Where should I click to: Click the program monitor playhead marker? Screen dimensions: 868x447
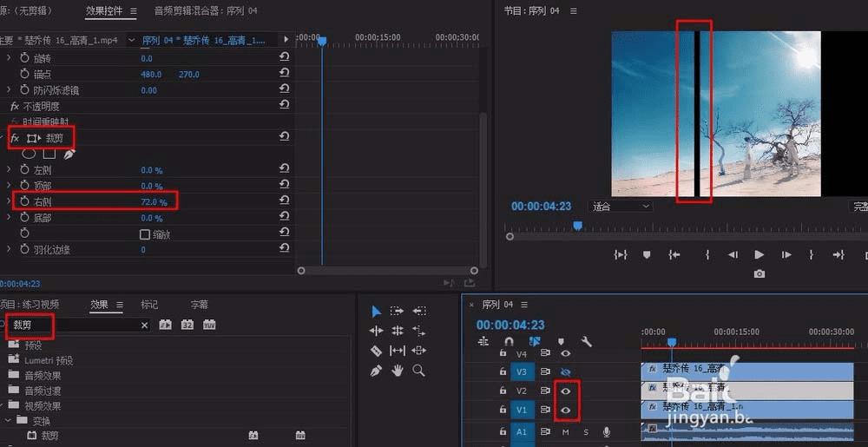[577, 225]
